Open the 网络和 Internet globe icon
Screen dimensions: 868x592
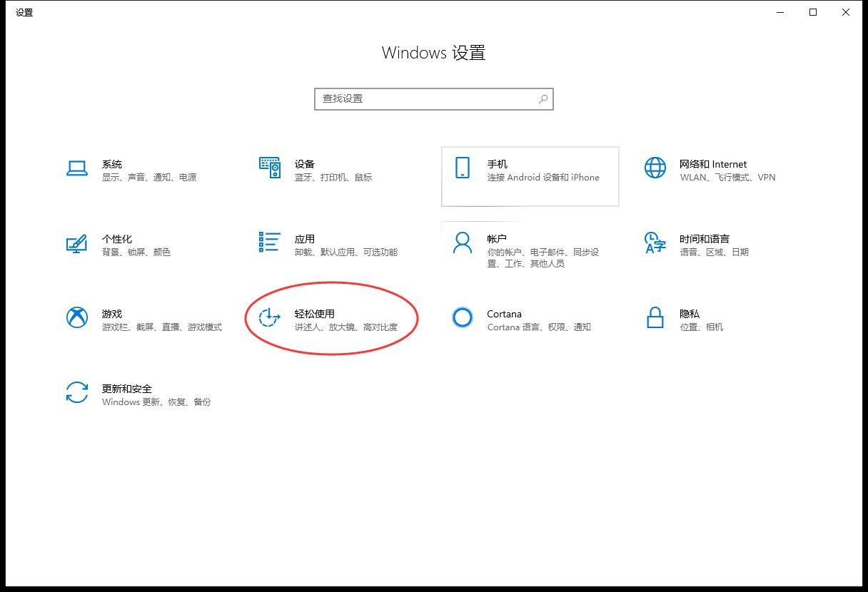(655, 168)
